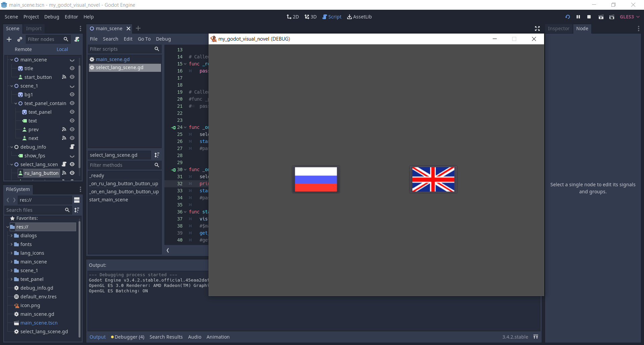The image size is (644, 345).
Task: Collapse text_panel_contain tree node
Action: 16,103
